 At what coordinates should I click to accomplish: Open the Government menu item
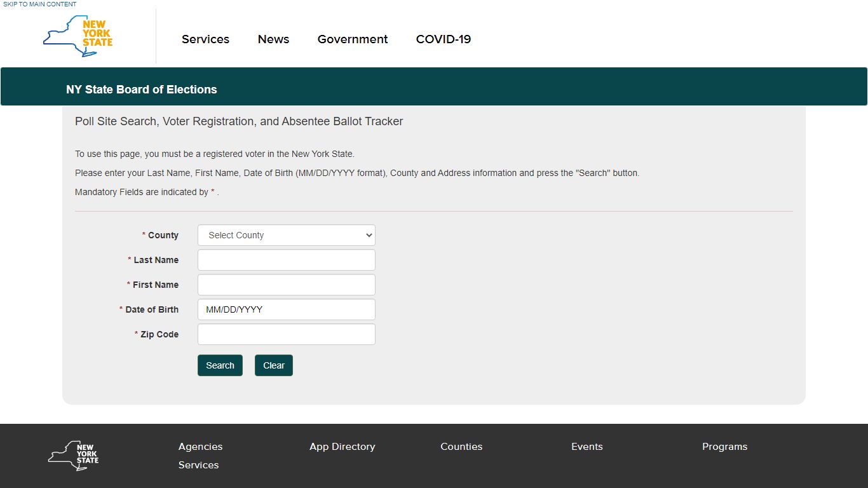point(353,39)
